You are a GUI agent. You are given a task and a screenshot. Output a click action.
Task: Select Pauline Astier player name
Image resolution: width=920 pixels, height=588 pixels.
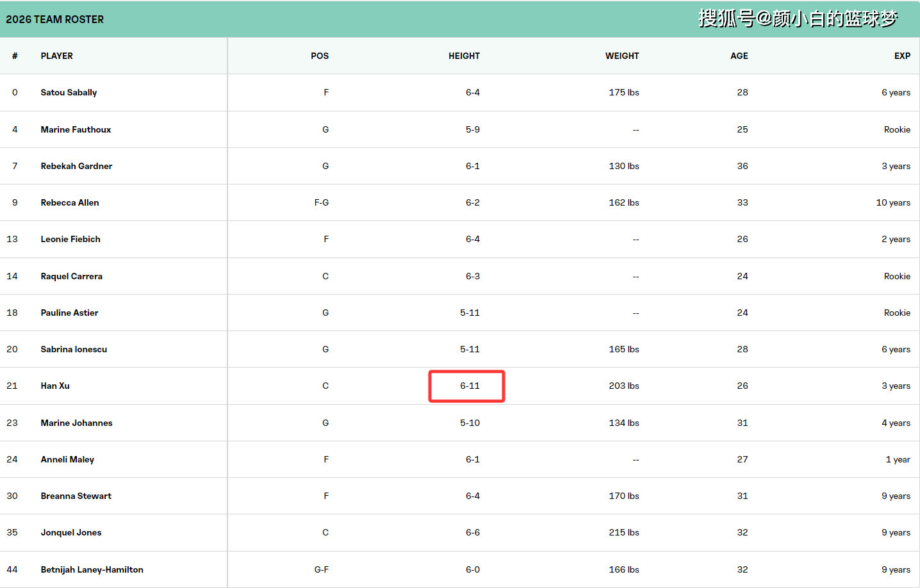pyautogui.click(x=69, y=313)
